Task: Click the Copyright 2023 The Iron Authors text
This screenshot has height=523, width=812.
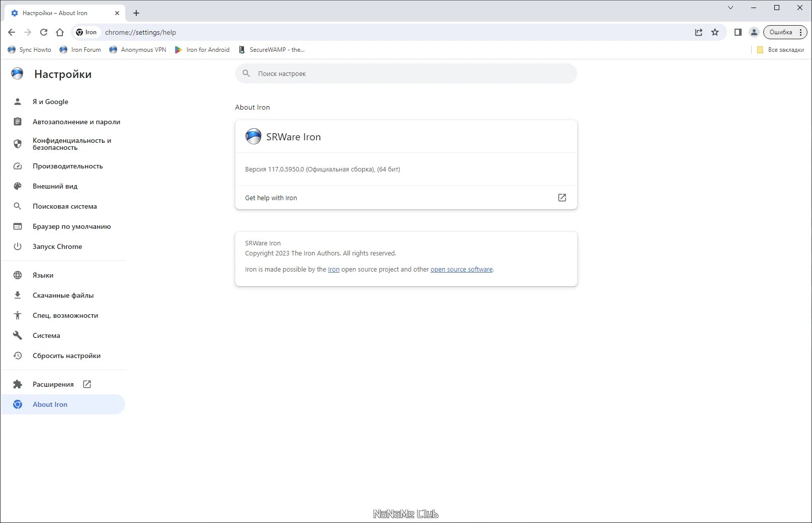Action: point(321,253)
